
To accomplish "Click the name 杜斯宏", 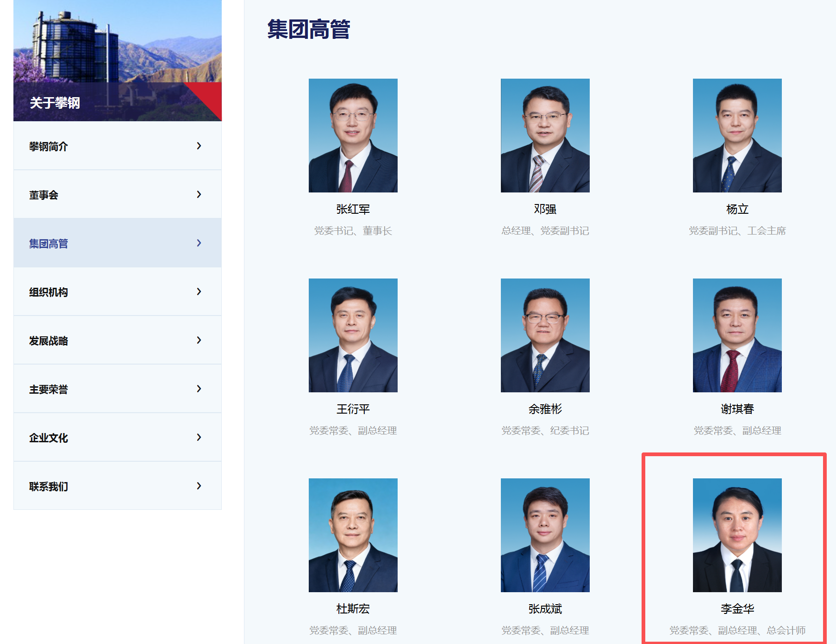I will coord(353,609).
